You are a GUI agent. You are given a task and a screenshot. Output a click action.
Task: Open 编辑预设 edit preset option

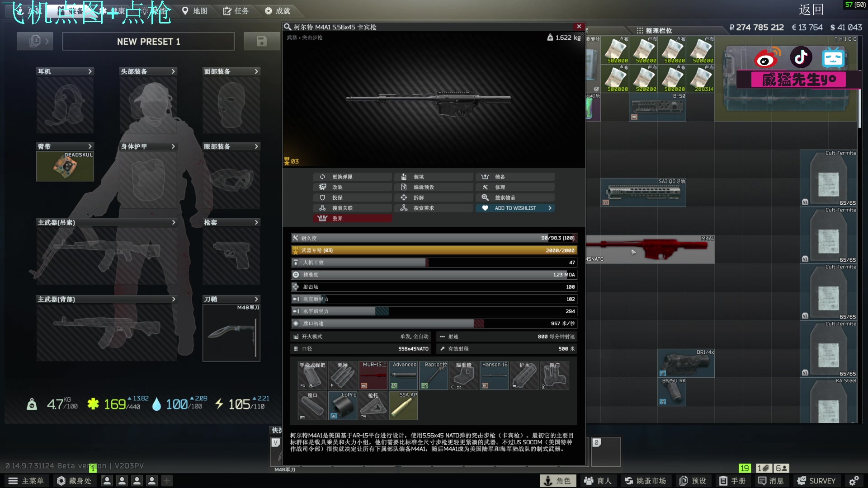(434, 187)
